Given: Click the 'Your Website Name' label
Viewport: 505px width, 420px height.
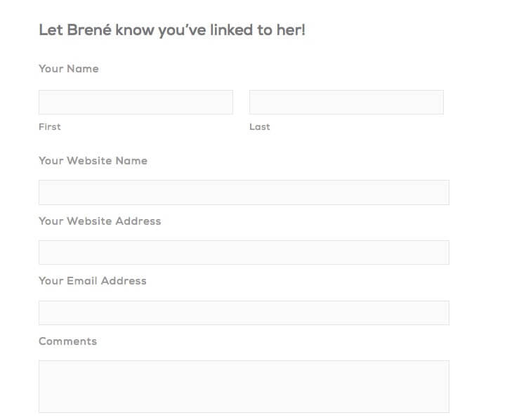Looking at the screenshot, I should pyautogui.click(x=93, y=161).
